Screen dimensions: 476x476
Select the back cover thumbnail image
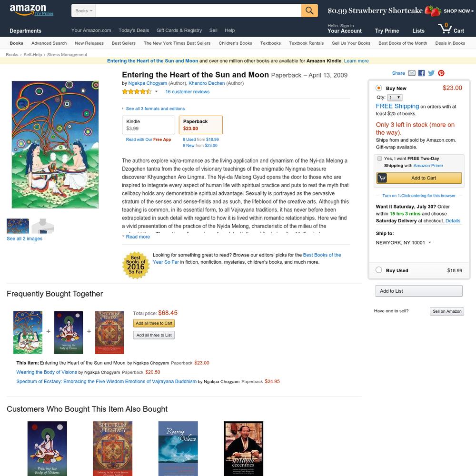pos(43,226)
